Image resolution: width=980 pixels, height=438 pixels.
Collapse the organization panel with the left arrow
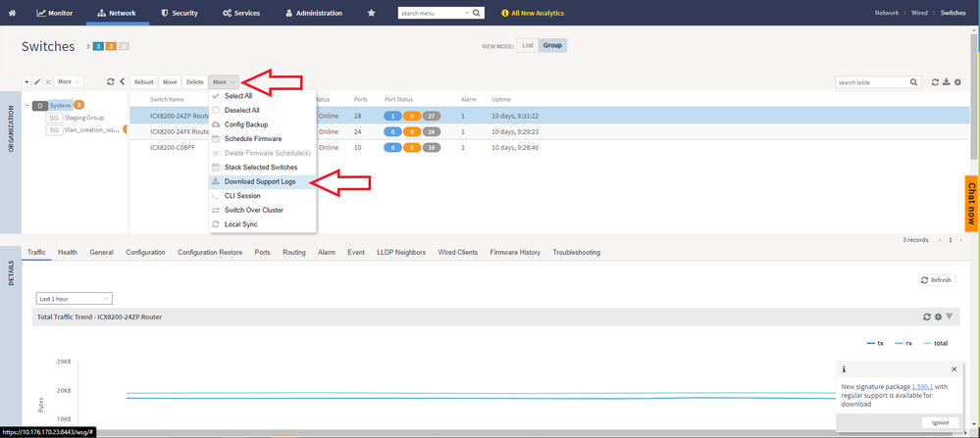[x=122, y=82]
